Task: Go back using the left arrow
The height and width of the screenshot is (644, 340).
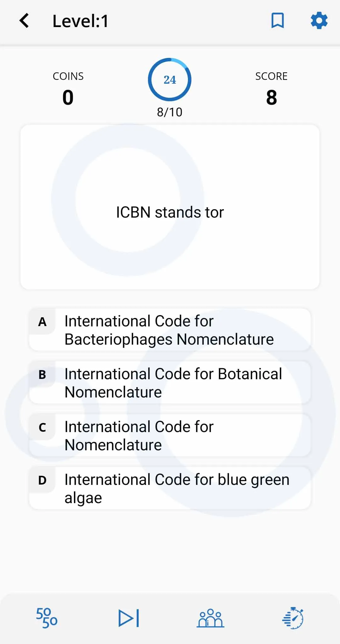Action: 24,21
